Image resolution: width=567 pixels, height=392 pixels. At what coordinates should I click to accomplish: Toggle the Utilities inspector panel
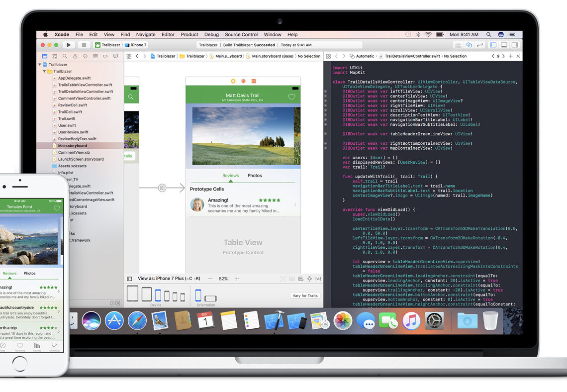click(x=515, y=45)
